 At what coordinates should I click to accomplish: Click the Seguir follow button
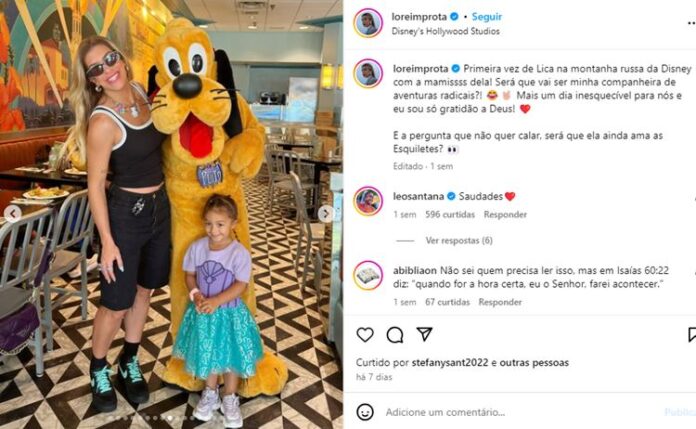pos(486,17)
